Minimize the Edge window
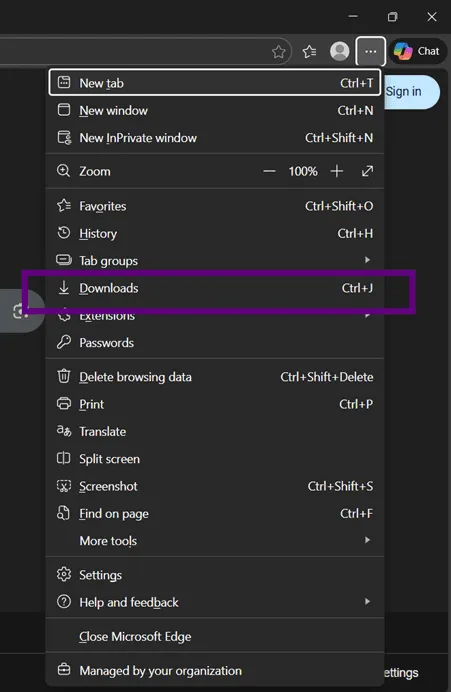 (353, 16)
